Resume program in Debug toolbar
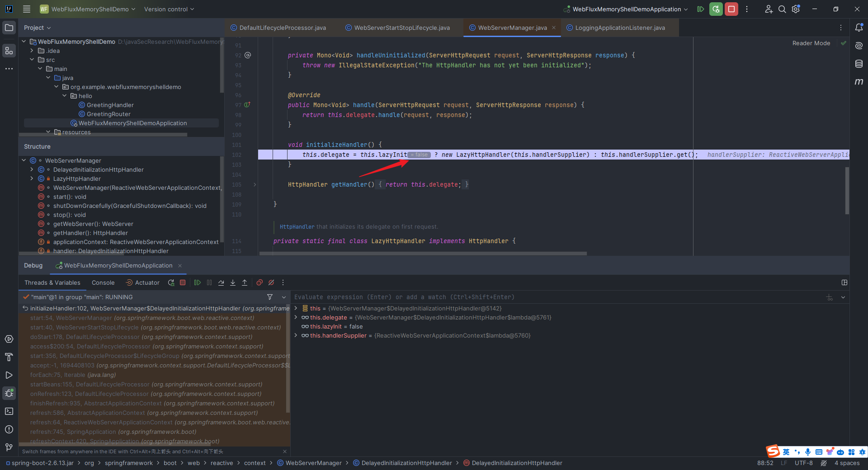 click(198, 283)
